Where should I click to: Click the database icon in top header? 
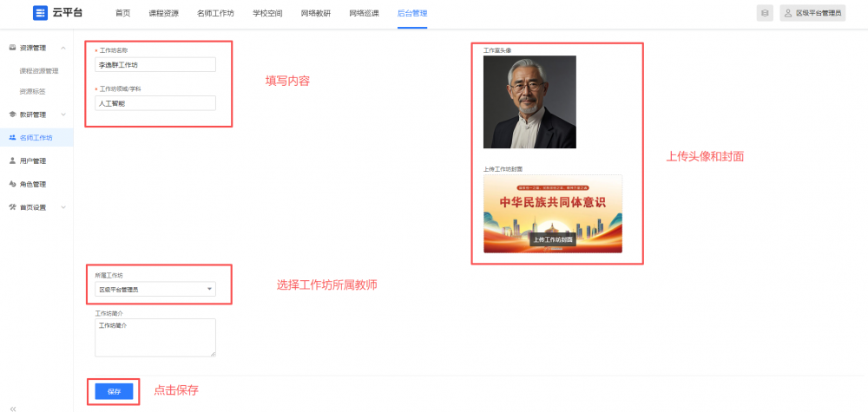point(764,13)
